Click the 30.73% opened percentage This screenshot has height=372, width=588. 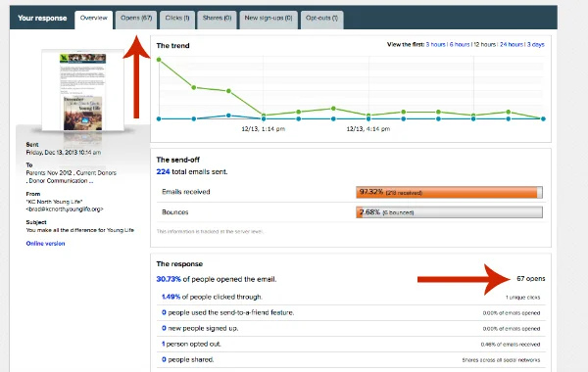(169, 279)
